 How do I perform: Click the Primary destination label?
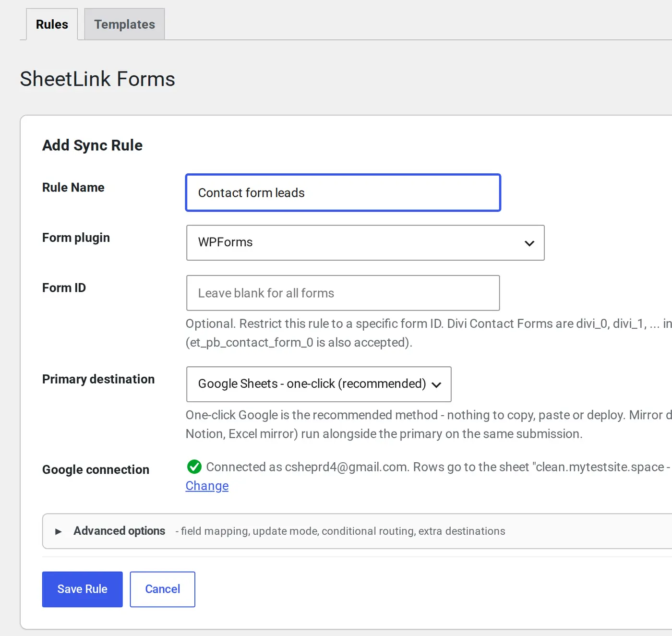98,379
